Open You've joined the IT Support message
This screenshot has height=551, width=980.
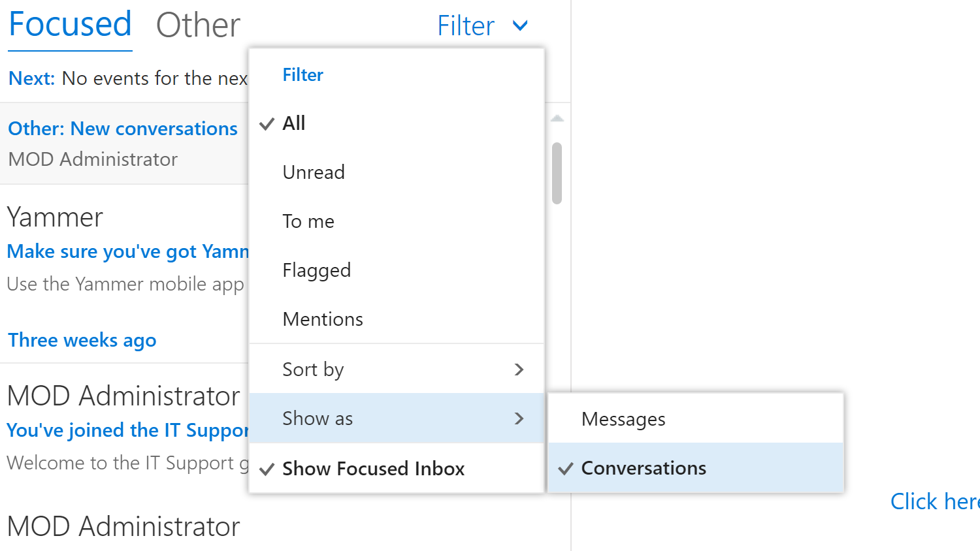pos(127,430)
